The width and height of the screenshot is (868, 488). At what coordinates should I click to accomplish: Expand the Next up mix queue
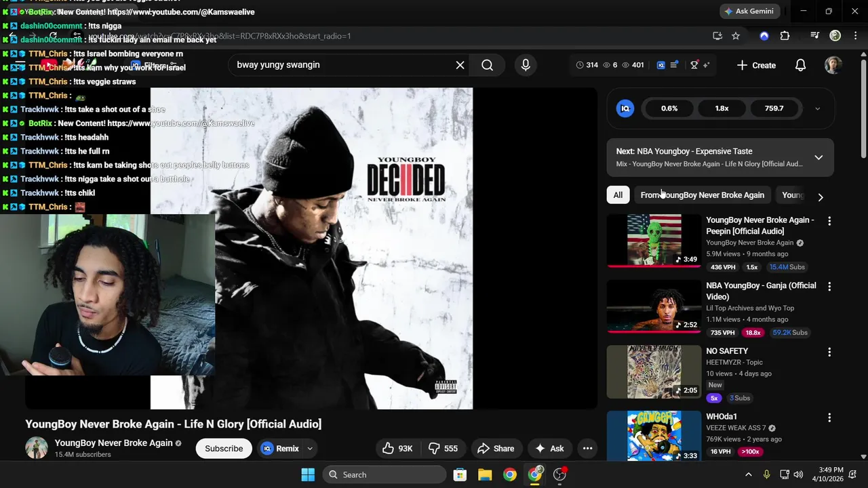(x=818, y=157)
